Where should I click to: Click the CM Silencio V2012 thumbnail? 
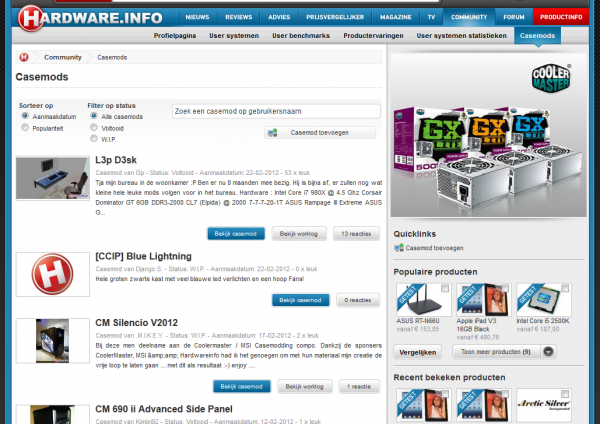coord(53,341)
